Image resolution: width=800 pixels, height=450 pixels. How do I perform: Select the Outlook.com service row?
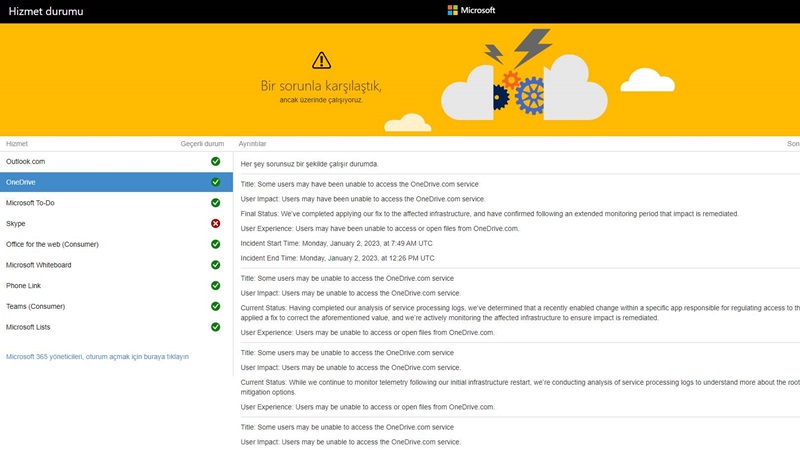(116, 161)
